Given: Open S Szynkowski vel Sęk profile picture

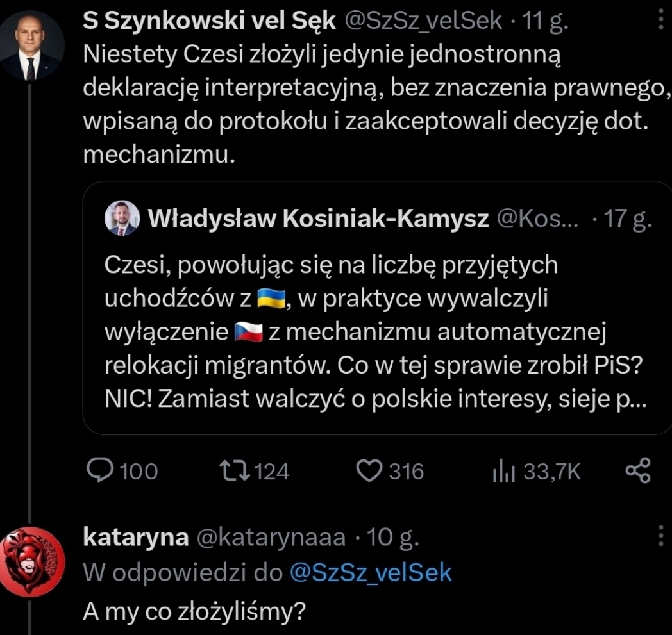Looking at the screenshot, I should click(x=30, y=45).
